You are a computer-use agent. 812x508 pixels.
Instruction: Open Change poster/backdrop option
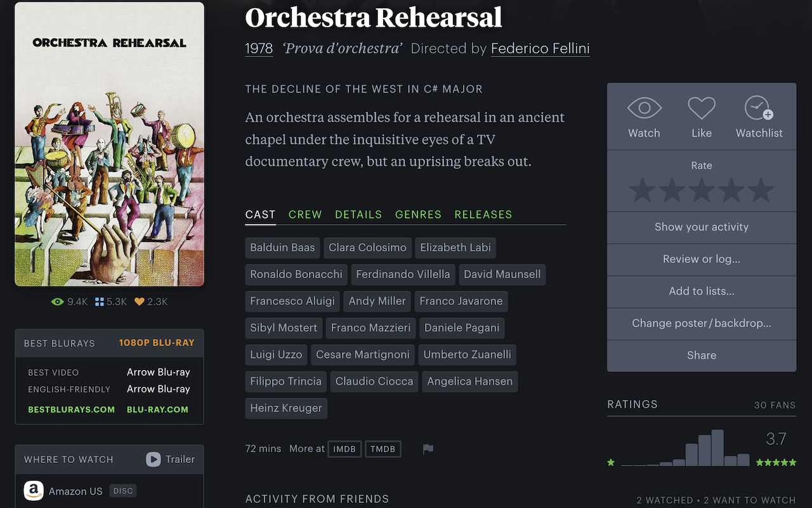pyautogui.click(x=702, y=323)
